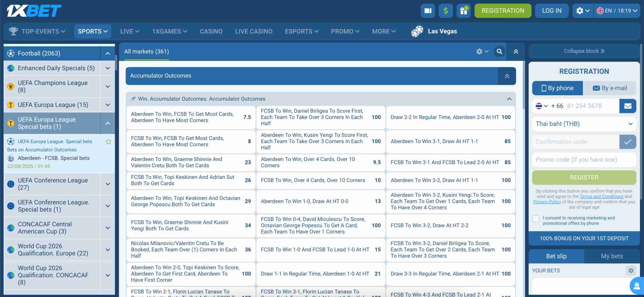Pin the Win Accumulator Outcomes market

point(133,99)
